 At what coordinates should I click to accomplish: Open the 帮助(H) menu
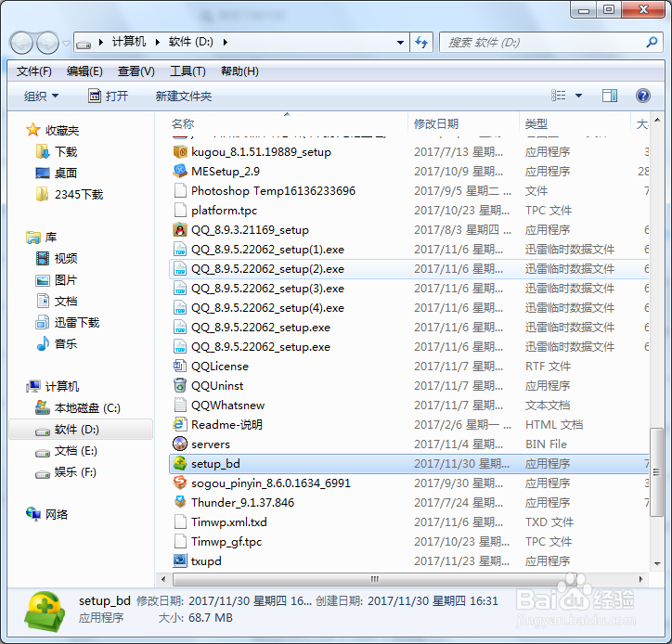point(239,71)
